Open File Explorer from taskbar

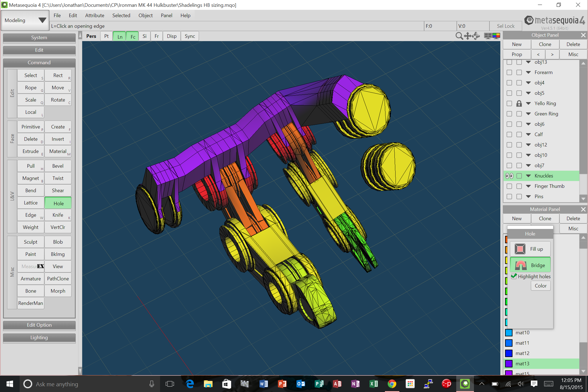click(208, 384)
